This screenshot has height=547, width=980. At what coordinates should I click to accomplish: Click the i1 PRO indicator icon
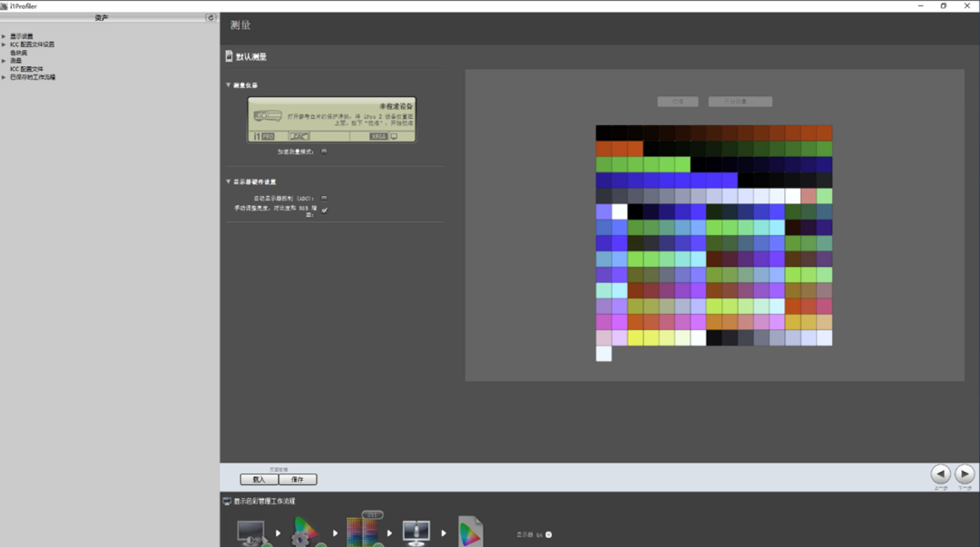pos(264,136)
